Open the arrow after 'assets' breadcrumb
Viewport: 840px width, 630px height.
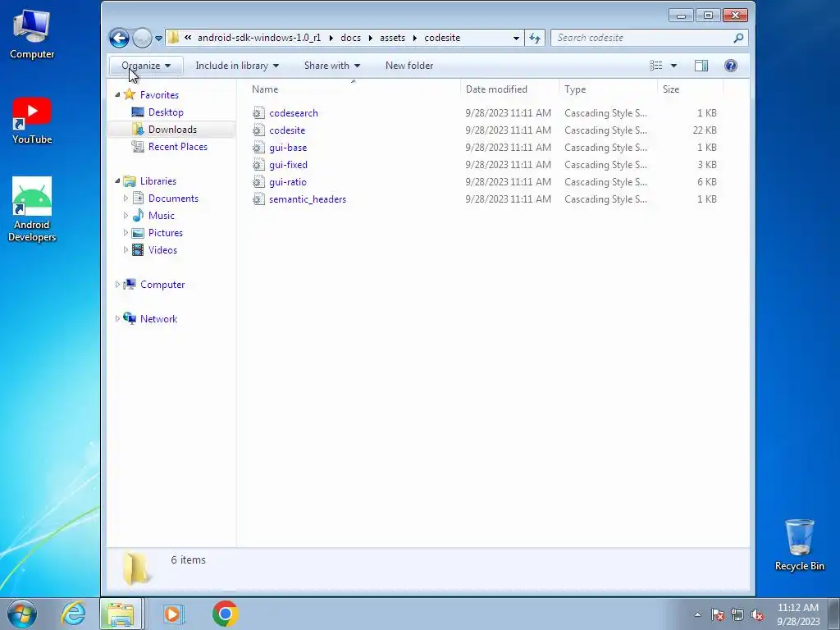coord(414,38)
